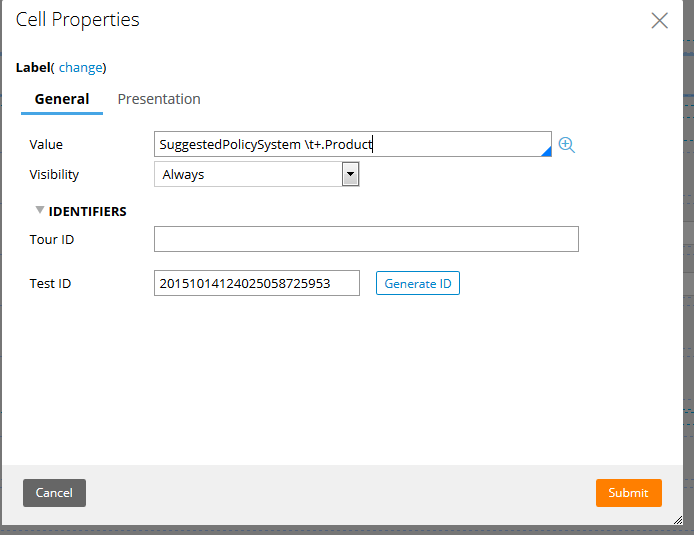Click the Cell Properties title text
694x535 pixels.
click(77, 20)
